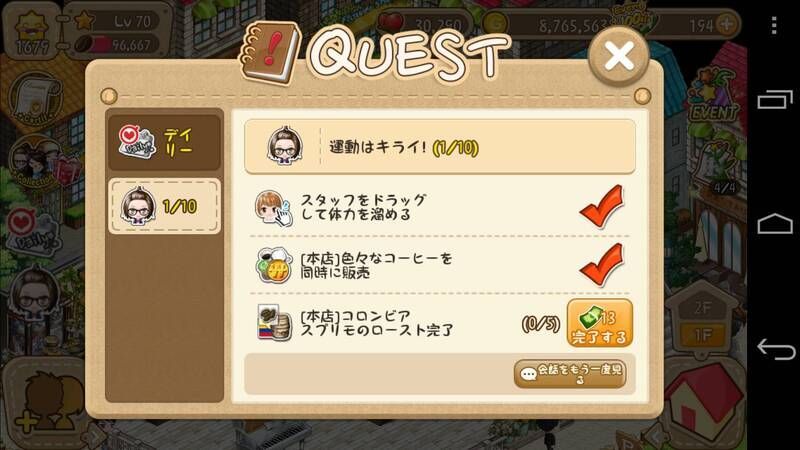The height and width of the screenshot is (450, 800).
Task: Close the Quest dialog with X button
Action: pyautogui.click(x=618, y=56)
